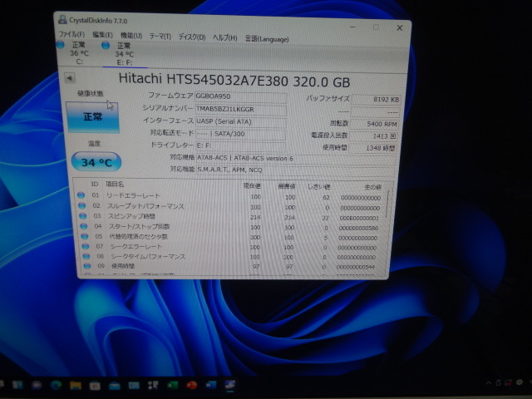Click the serial number field

(x=240, y=109)
